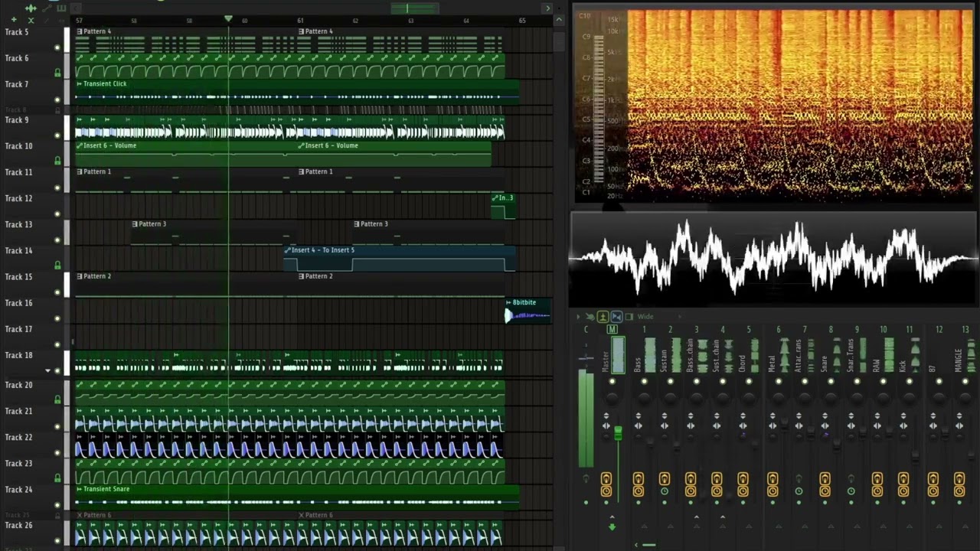Mute Track 5 with its LED

coord(57,47)
